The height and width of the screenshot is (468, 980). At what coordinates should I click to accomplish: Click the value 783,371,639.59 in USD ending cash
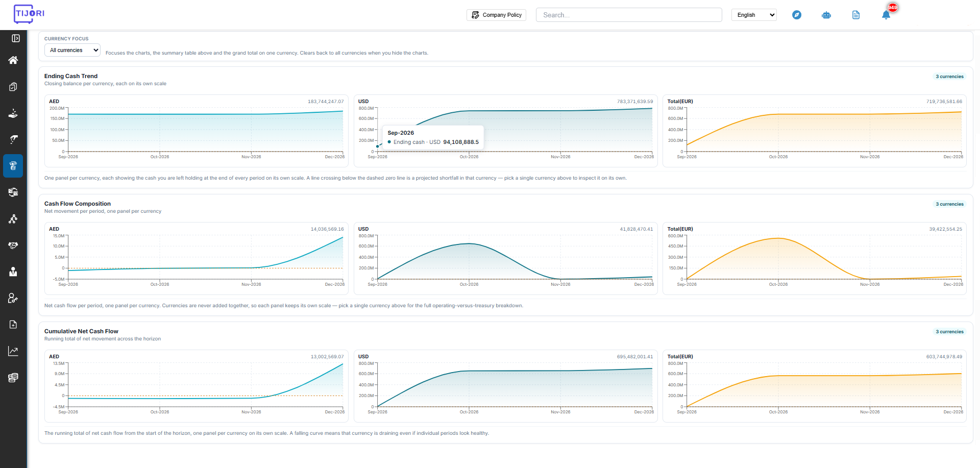[x=635, y=102]
